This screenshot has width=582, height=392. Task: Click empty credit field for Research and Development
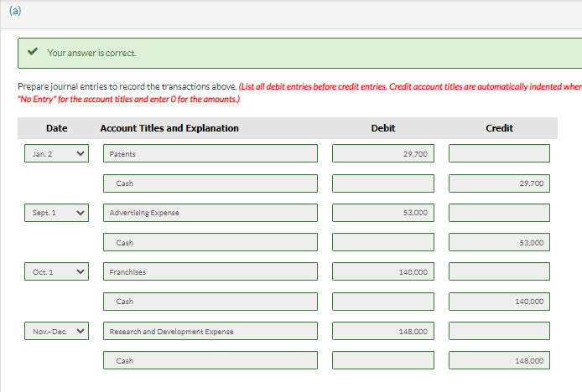499,331
